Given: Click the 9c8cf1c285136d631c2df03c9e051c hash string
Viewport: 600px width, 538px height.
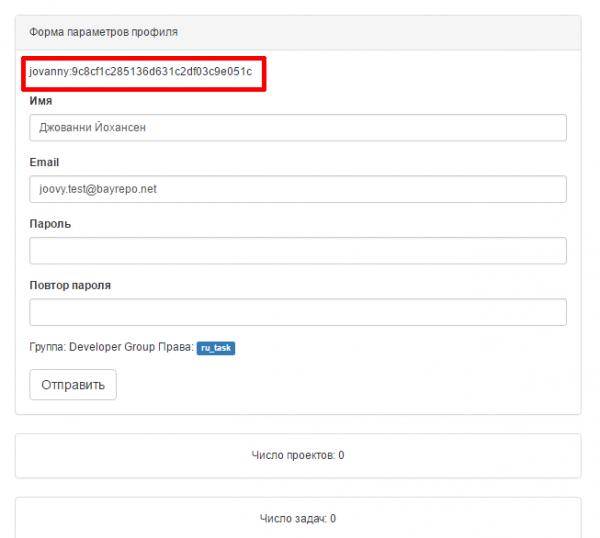Looking at the screenshot, I should tap(162, 72).
